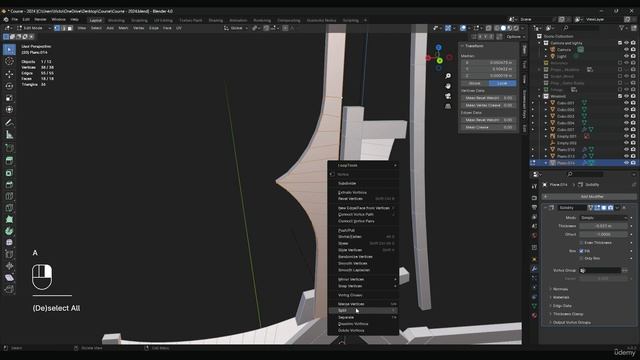Enable vertex select mode
Viewport: 640px width, 360px height.
[57, 28]
